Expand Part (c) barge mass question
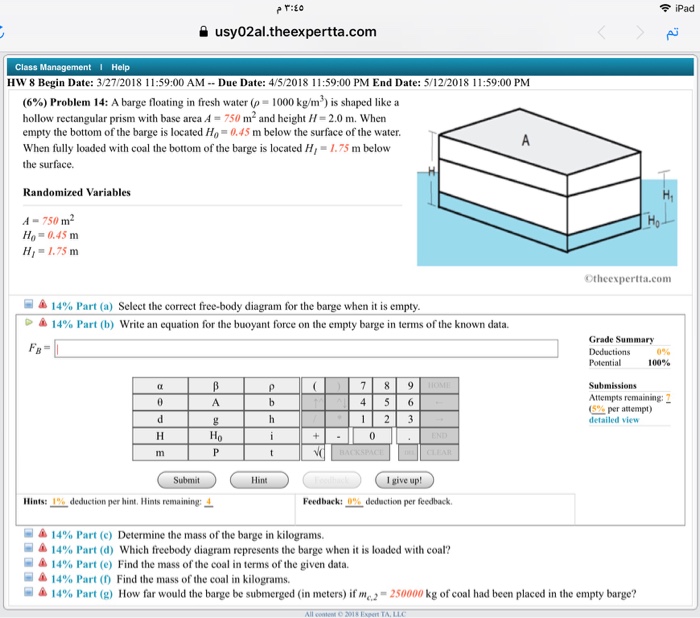Viewport: 700px width, 618px height. (x=28, y=533)
